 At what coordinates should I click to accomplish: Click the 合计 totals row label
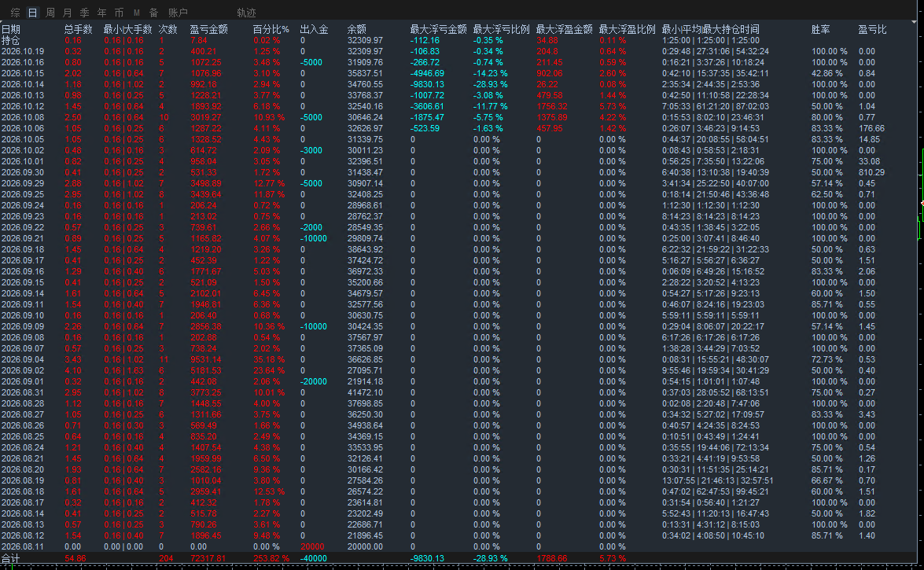tap(10, 558)
